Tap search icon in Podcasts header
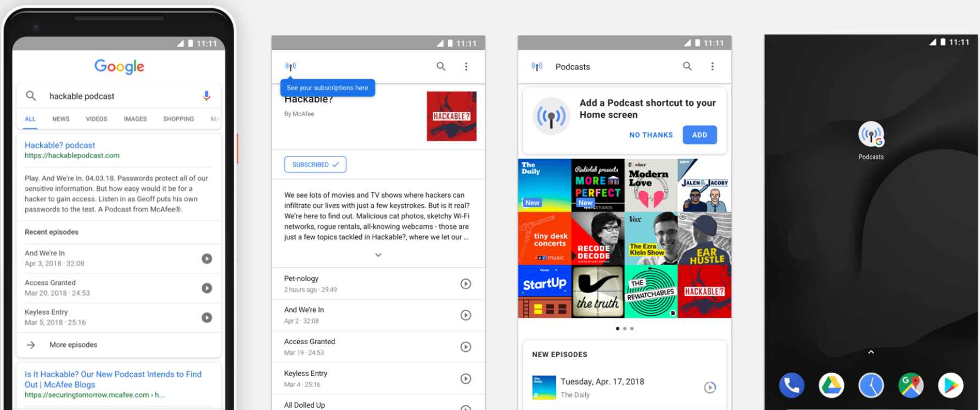The image size is (980, 410). tap(687, 66)
